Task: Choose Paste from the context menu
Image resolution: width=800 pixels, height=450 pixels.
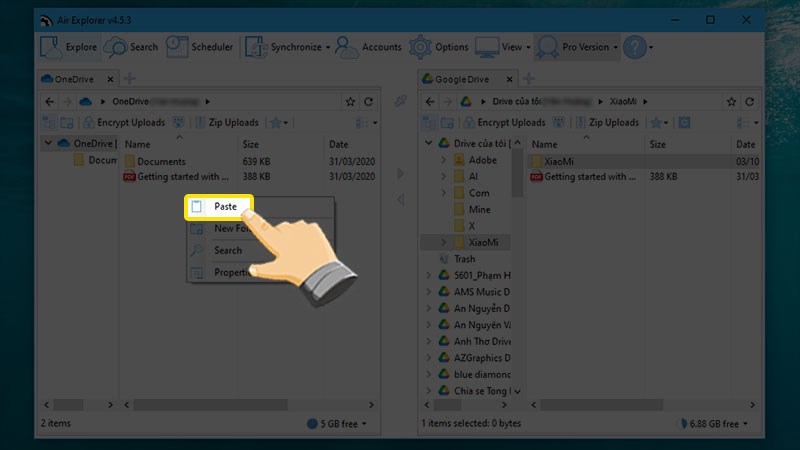Action: [x=219, y=207]
